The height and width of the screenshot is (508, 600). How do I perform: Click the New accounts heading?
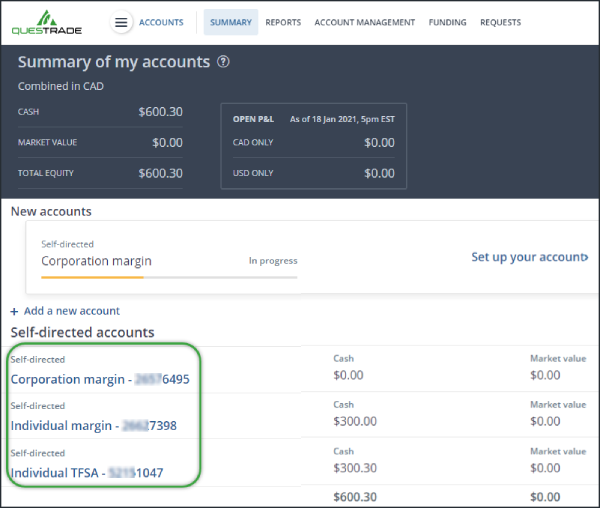51,212
